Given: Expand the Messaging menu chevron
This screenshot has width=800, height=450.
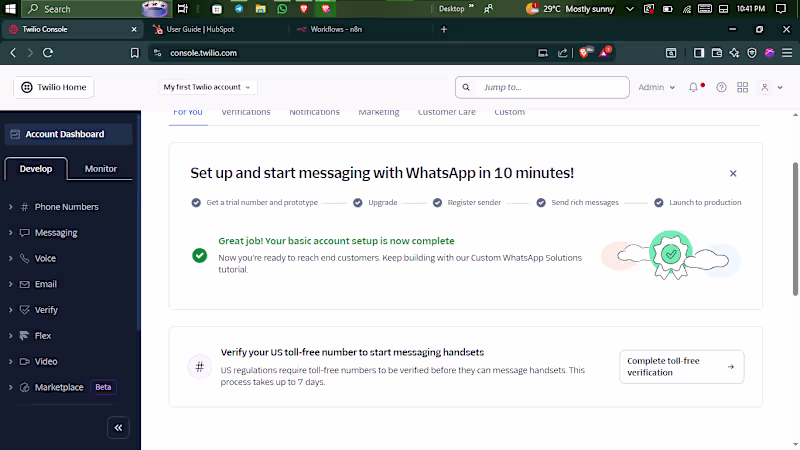Looking at the screenshot, I should pos(10,233).
